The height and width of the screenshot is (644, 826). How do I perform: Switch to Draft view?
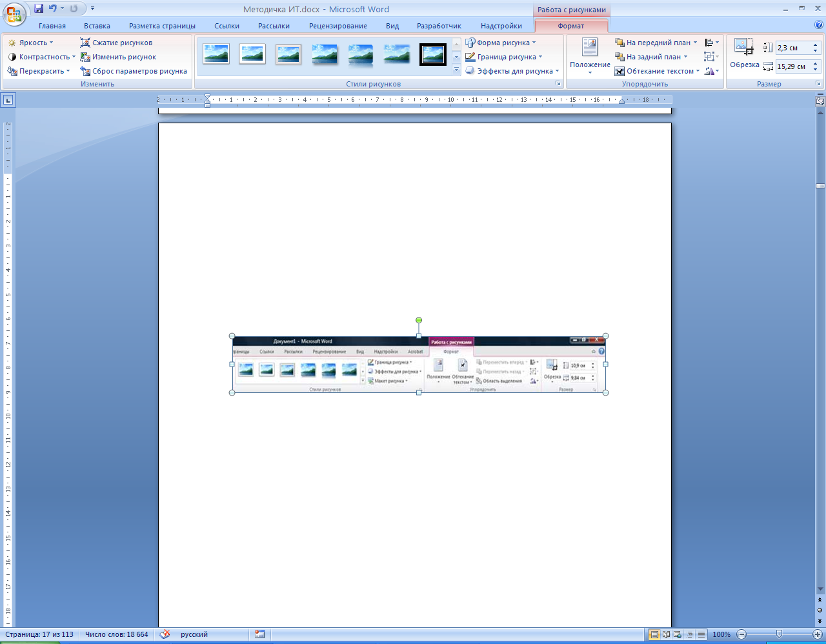[x=701, y=634]
